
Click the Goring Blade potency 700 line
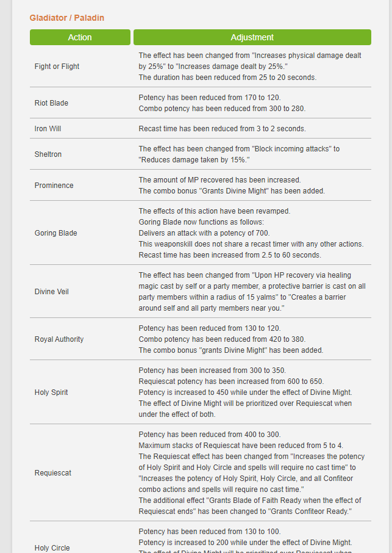(204, 233)
